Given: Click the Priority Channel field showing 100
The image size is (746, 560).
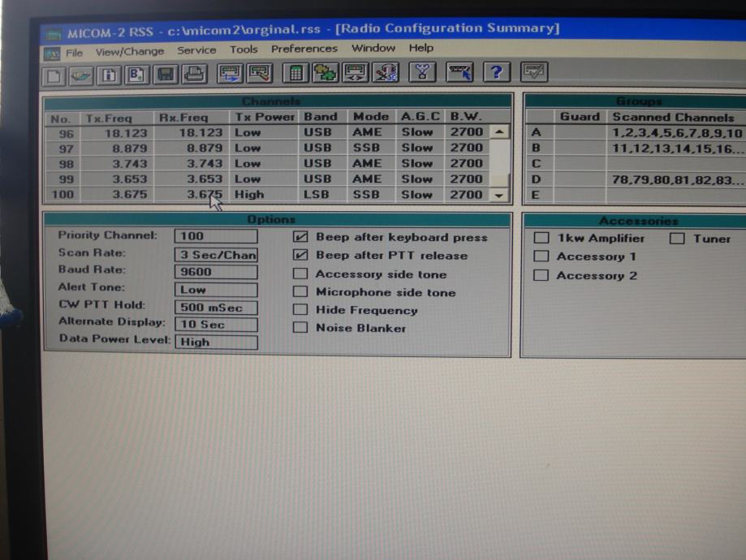Looking at the screenshot, I should (x=216, y=236).
